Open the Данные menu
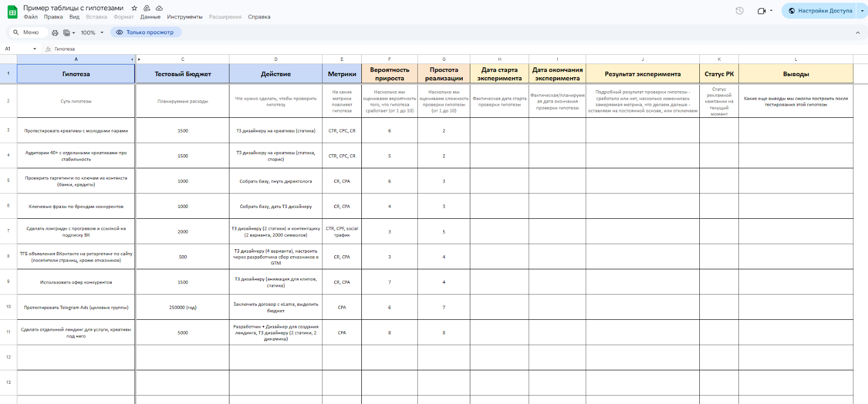The height and width of the screenshot is (404, 868). coord(150,17)
